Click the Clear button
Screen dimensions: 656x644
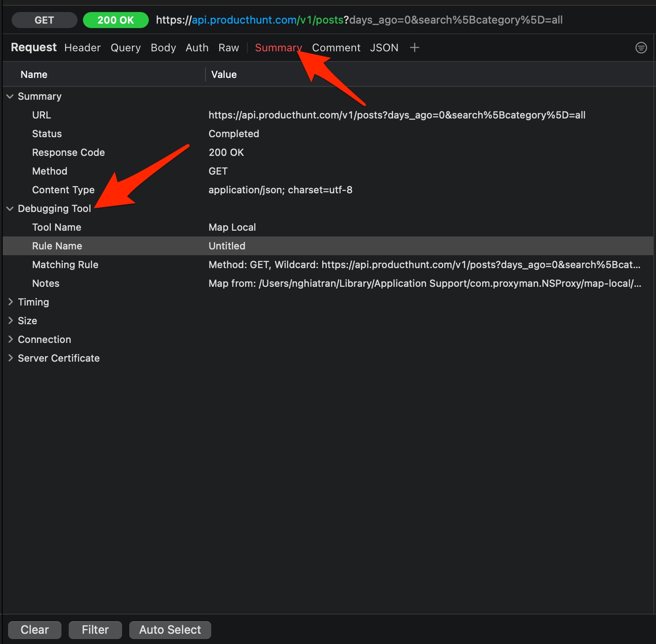click(35, 630)
